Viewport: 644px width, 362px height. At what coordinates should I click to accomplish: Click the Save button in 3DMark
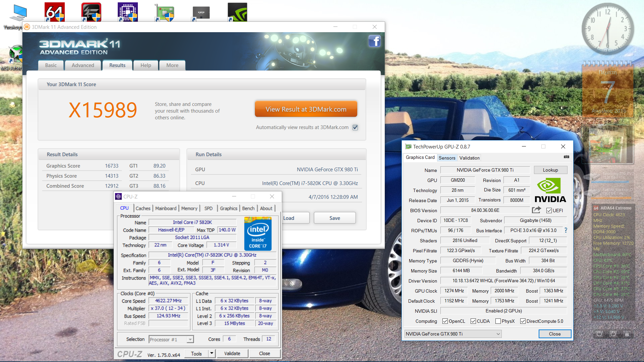335,218
